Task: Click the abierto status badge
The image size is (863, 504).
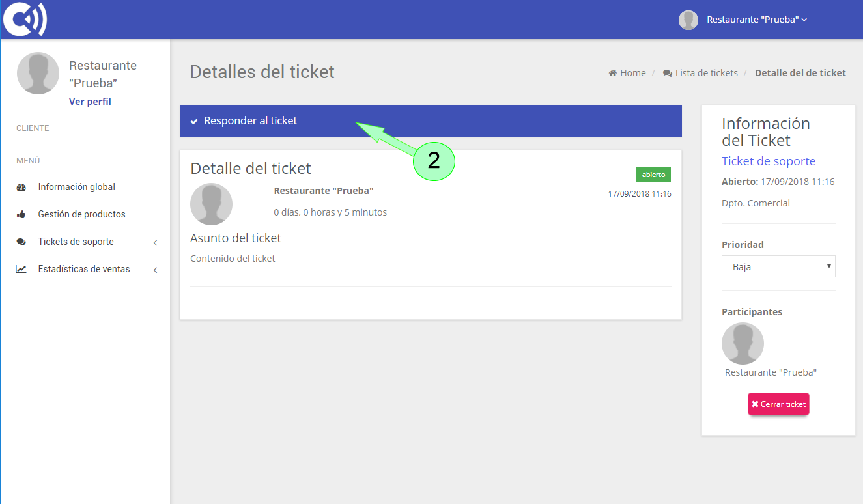Action: click(653, 175)
